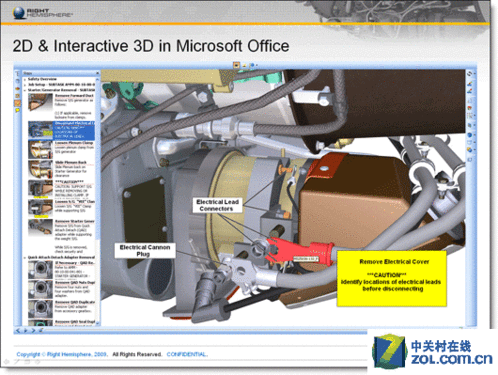
Task: Collapse the Quick Attach Detach Adapter Removal section
Action: [x=25, y=257]
